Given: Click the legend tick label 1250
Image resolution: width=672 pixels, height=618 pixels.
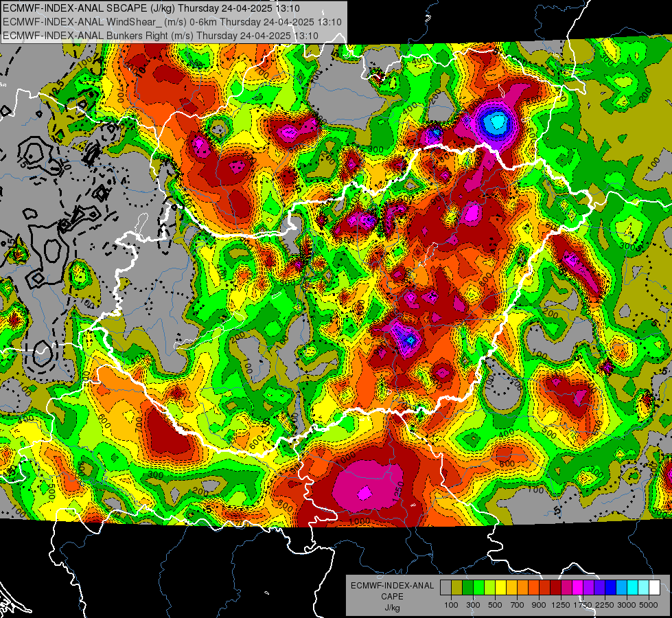Looking at the screenshot, I should pos(561,605).
